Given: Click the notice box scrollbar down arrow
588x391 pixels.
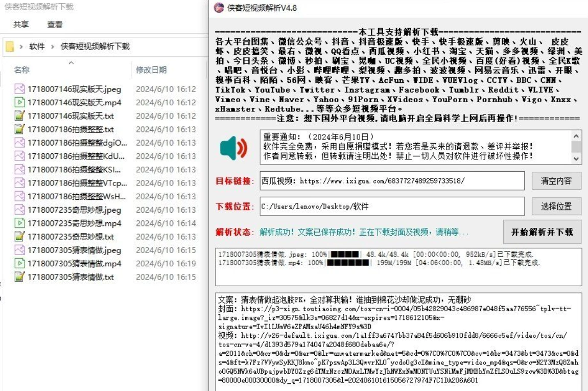Looking at the screenshot, I should [576, 159].
